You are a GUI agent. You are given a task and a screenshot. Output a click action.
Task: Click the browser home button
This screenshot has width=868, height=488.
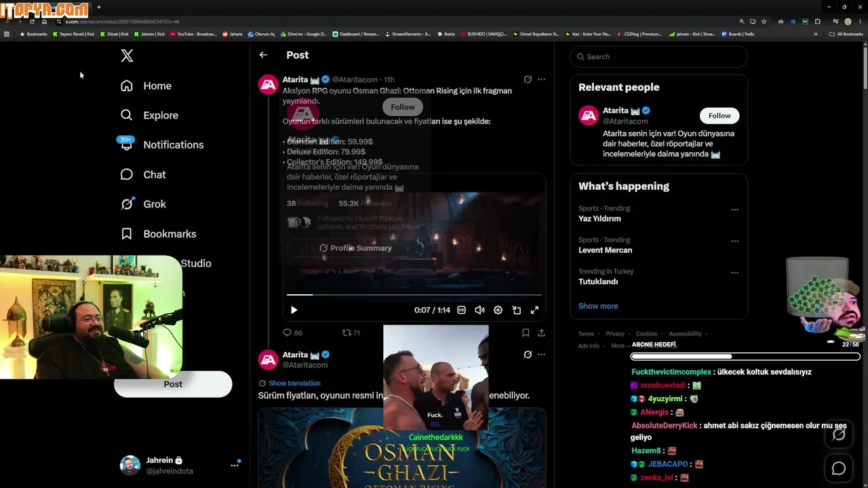point(44,22)
